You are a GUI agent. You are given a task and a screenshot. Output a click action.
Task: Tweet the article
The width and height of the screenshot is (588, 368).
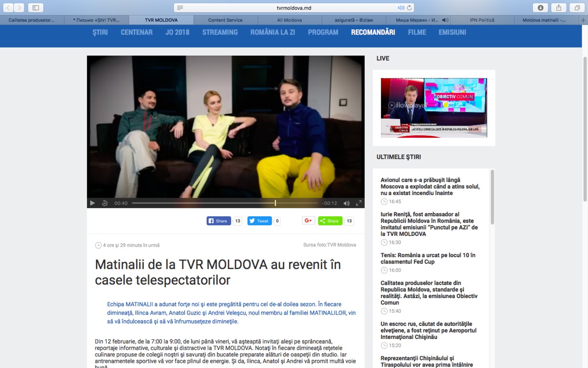click(260, 221)
